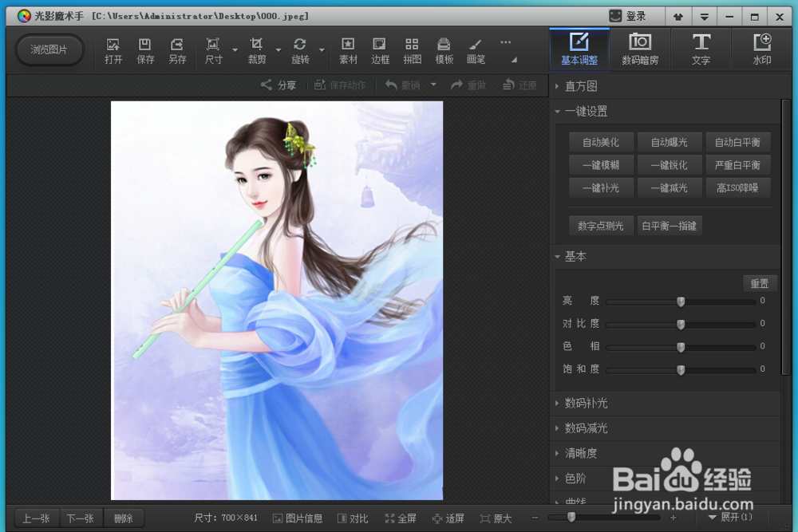
Task: Switch to 基本调整 tab
Action: 579,49
